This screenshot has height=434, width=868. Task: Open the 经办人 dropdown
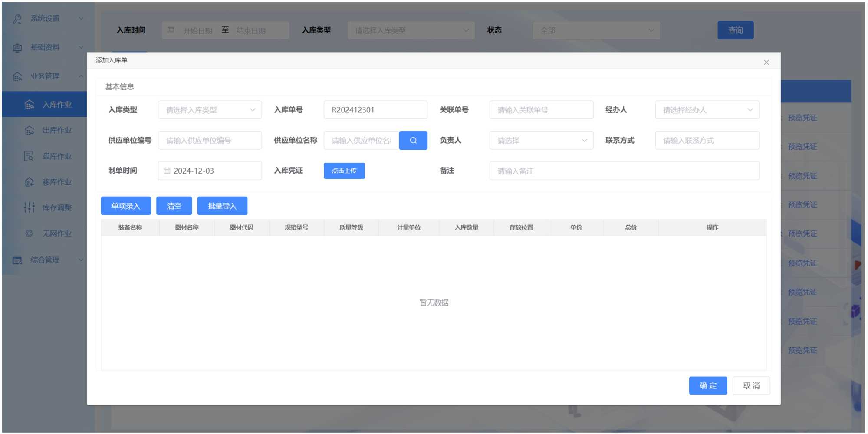coord(707,110)
